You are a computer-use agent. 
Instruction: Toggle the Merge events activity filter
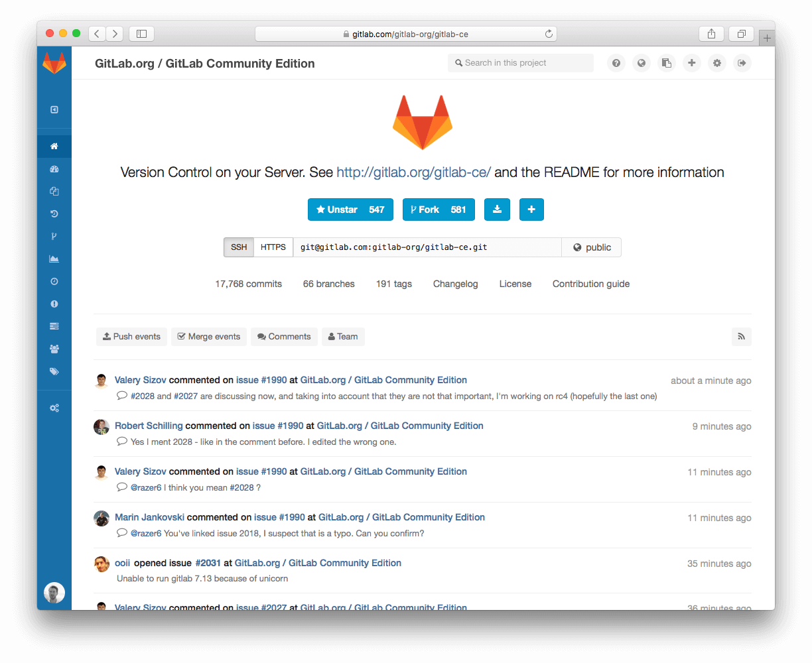pyautogui.click(x=208, y=336)
